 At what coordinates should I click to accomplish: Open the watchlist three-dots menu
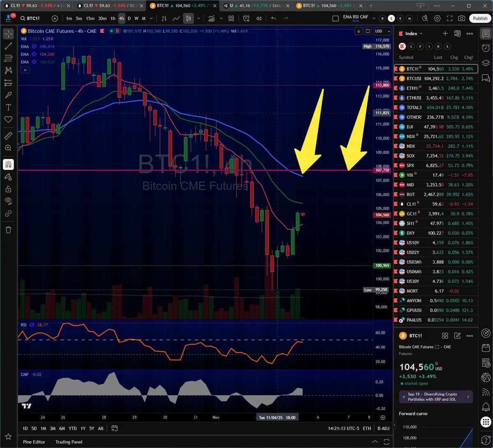coord(470,33)
